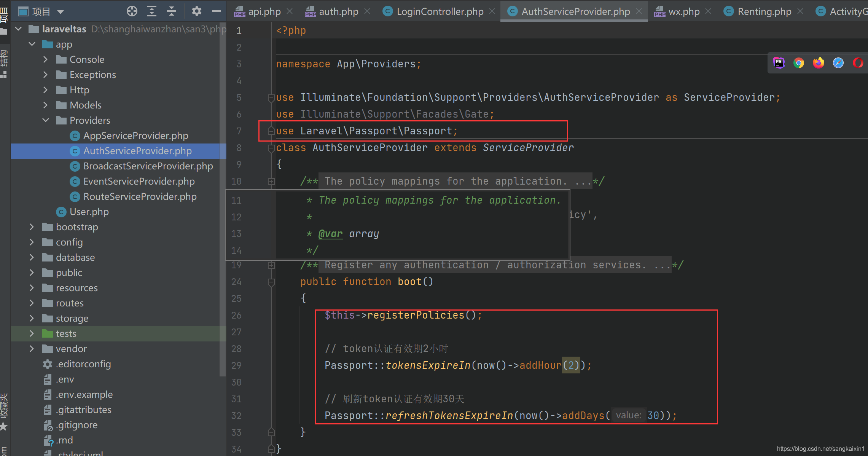Collapse the Providers folder

[x=46, y=120]
